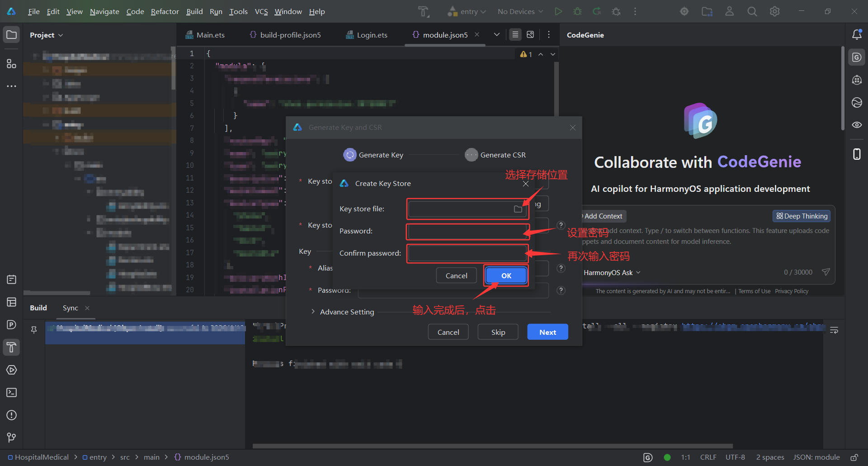Open the more run actions menu

click(635, 11)
